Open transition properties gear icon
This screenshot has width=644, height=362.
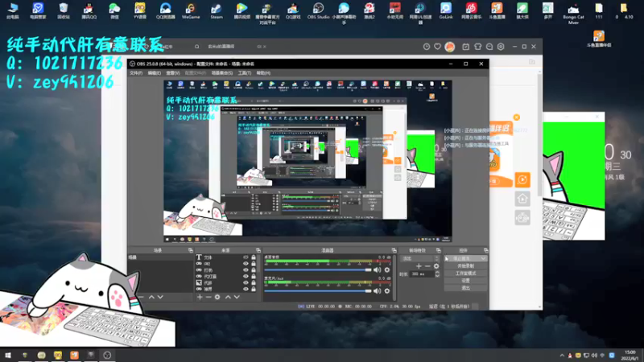pos(436,266)
